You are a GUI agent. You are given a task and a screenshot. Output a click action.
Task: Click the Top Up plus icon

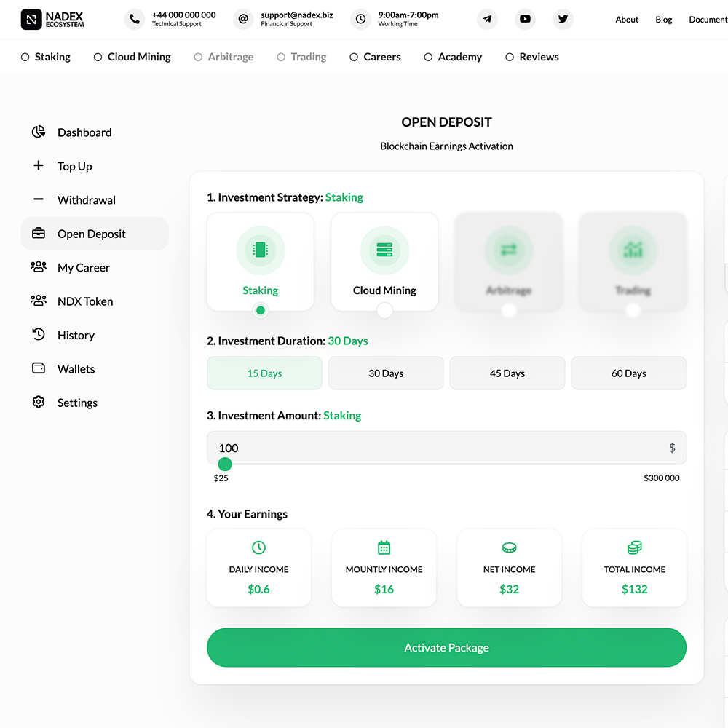pos(39,166)
